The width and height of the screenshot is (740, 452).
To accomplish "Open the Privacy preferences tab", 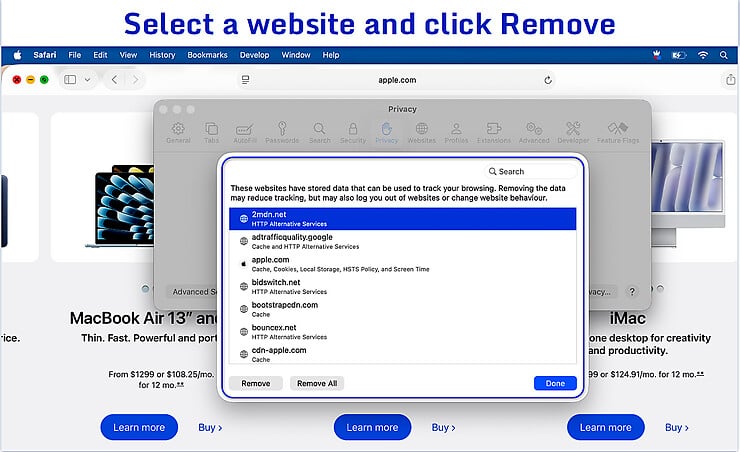I will [x=387, y=133].
